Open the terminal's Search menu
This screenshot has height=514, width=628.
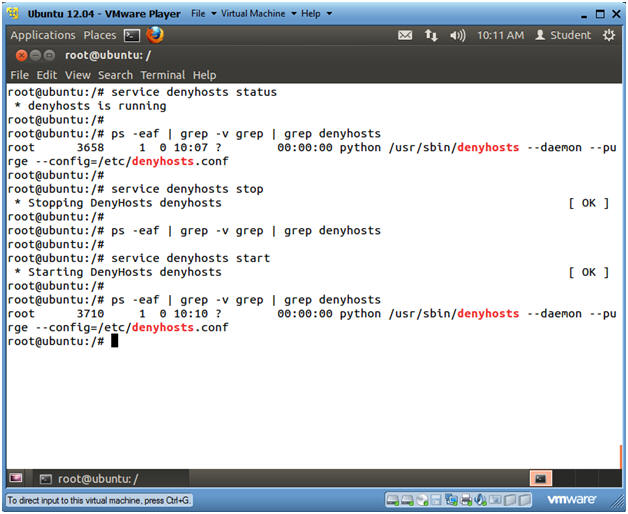click(x=115, y=75)
